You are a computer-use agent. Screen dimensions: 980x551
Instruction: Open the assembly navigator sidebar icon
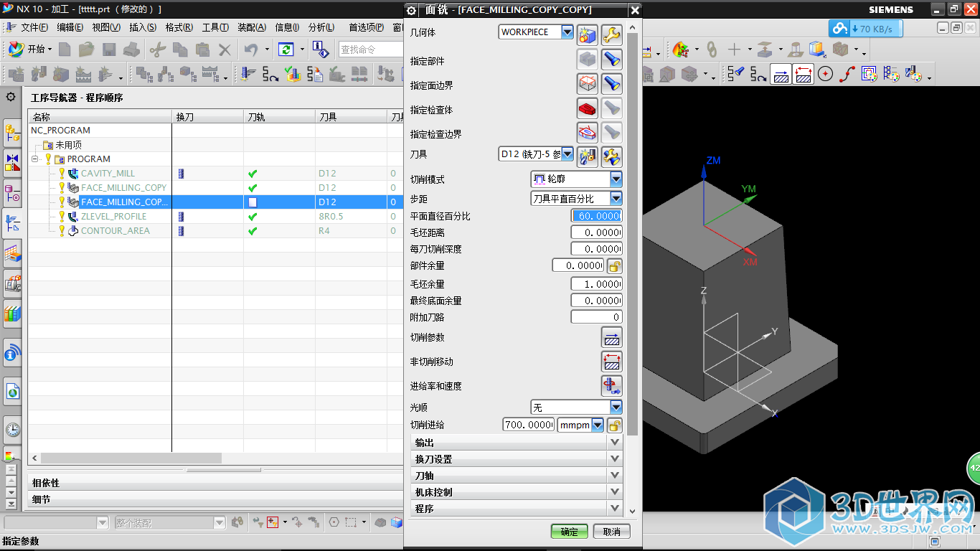pyautogui.click(x=12, y=133)
